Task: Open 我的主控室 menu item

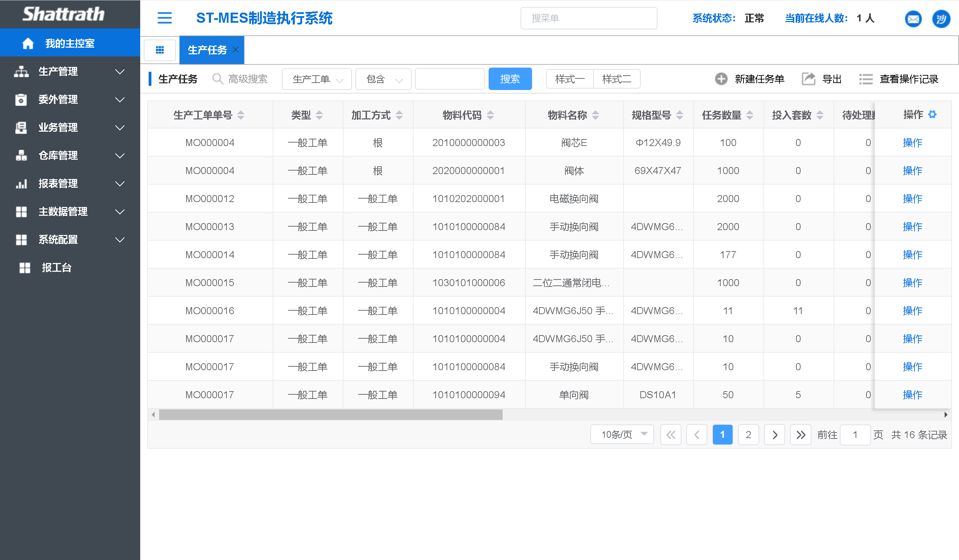Action: (70, 43)
